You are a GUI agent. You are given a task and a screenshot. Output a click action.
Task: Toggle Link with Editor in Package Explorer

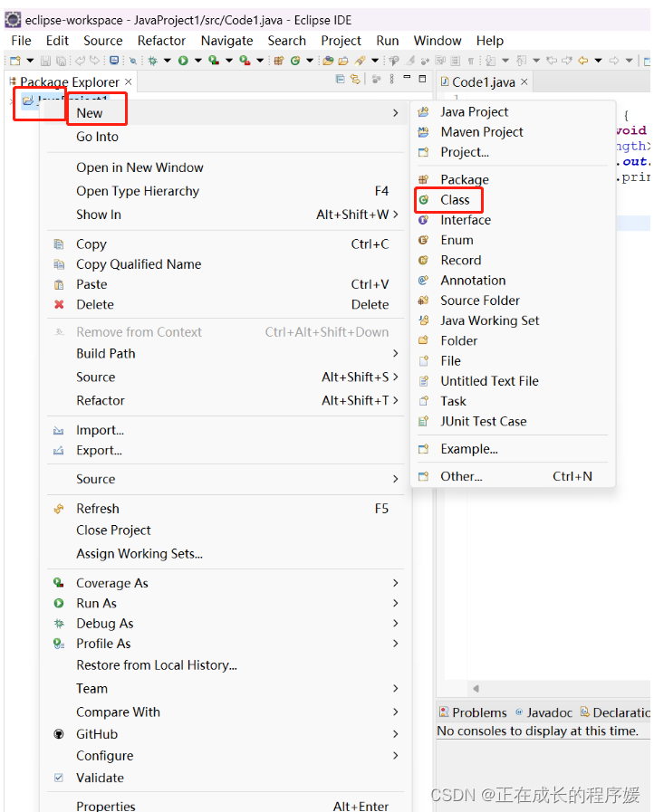[x=355, y=80]
